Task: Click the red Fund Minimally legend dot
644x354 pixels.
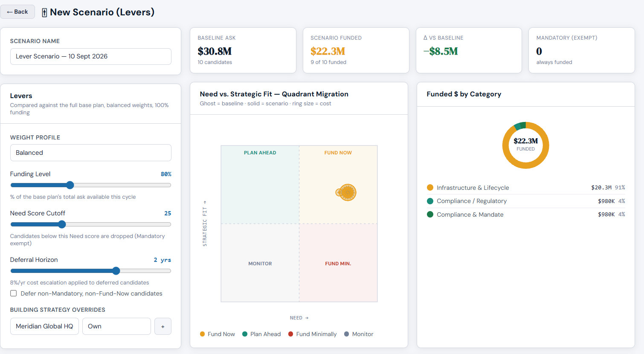Action: [291, 334]
